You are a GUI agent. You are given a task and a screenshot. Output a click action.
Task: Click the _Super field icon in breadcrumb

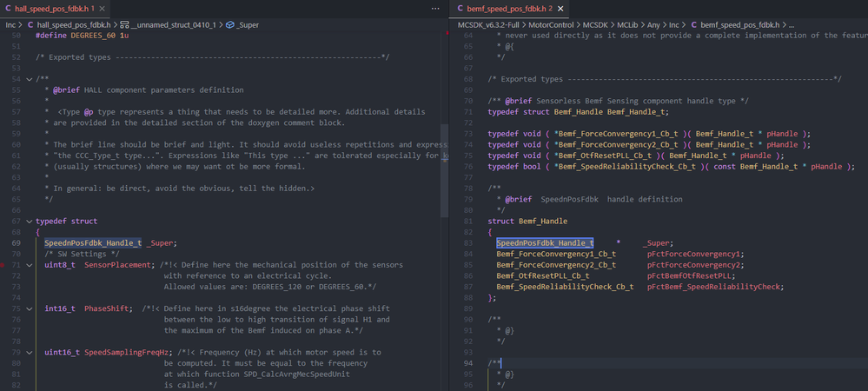coord(230,24)
